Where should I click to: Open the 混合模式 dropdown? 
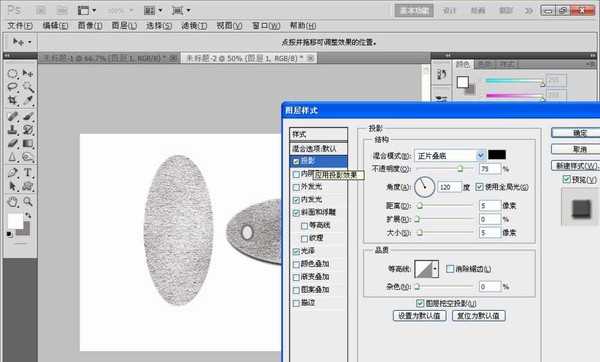coord(450,155)
